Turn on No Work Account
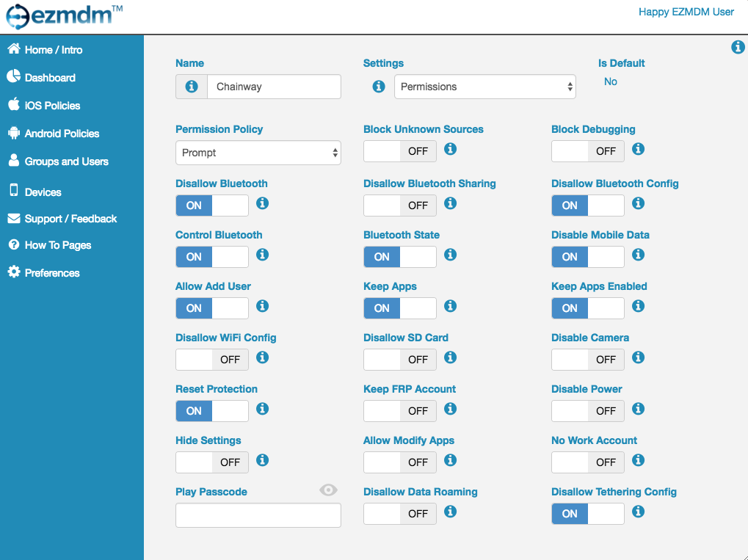Screen dimensions: 748x560 [x=588, y=462]
